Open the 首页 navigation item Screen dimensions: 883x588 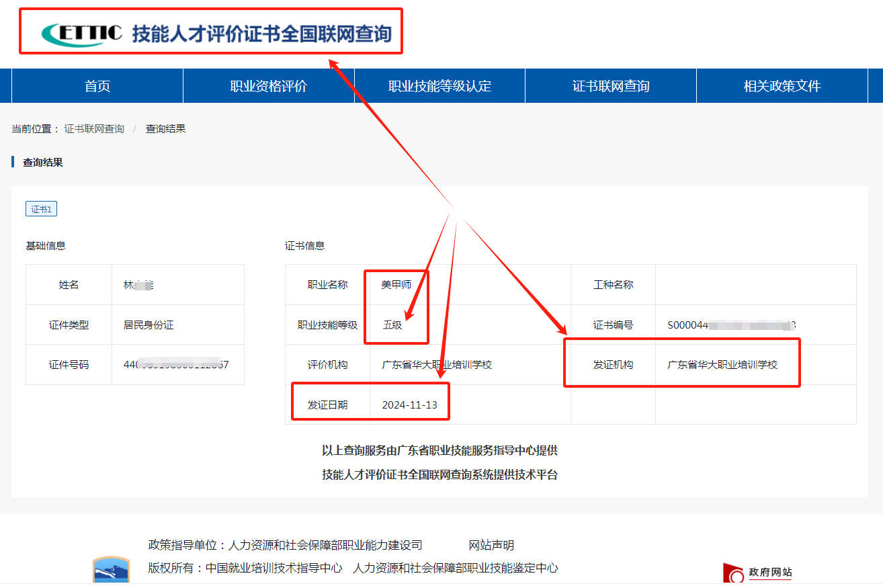pos(97,86)
